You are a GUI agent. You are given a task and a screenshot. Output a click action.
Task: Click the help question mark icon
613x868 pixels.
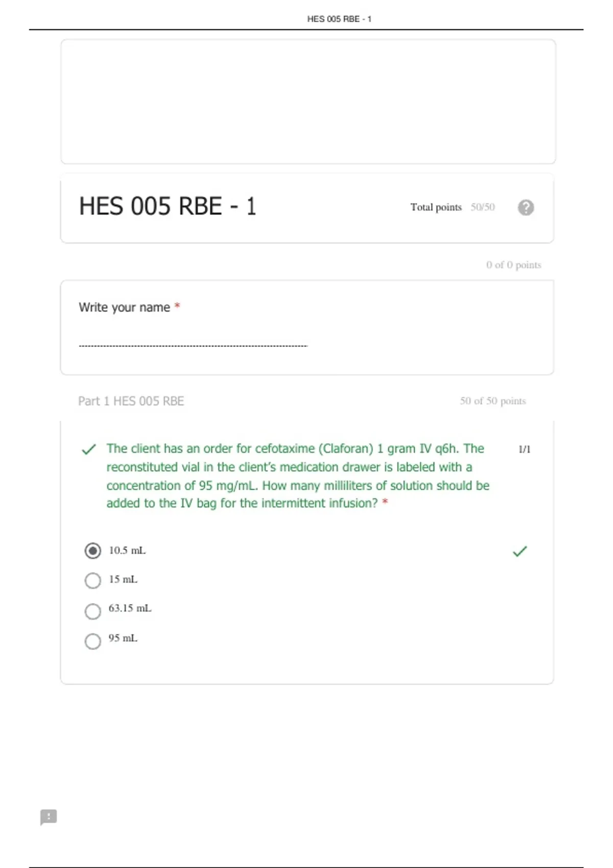[526, 207]
